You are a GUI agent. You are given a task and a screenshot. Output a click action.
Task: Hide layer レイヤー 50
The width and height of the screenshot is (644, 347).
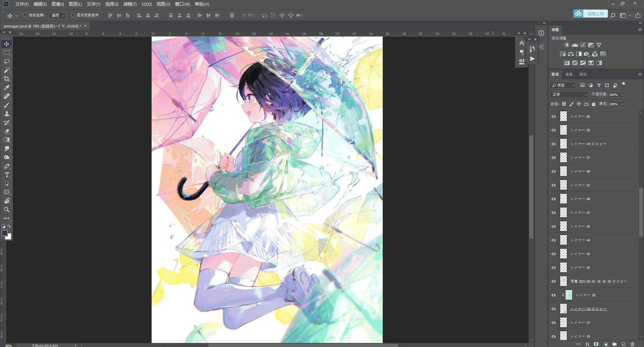pyautogui.click(x=553, y=130)
